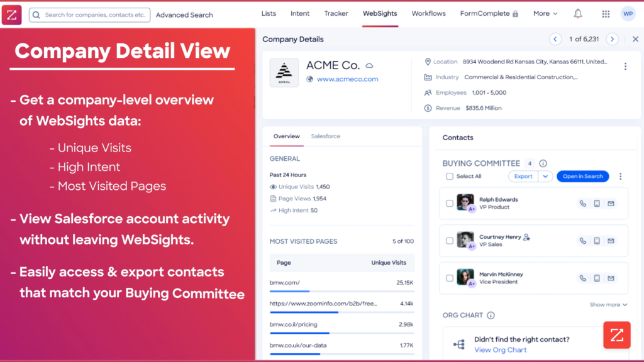Click the Unique Visits column header

[x=389, y=263]
